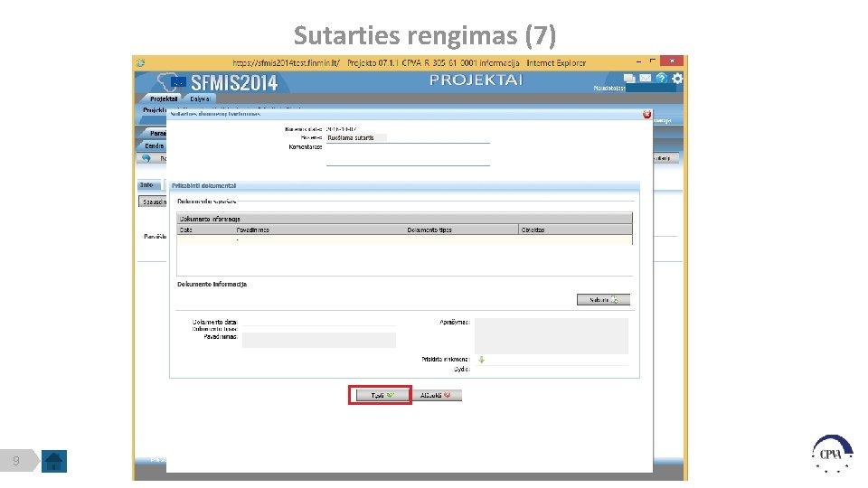Click the home icon on the slide
The width and height of the screenshot is (868, 488).
[x=54, y=461]
